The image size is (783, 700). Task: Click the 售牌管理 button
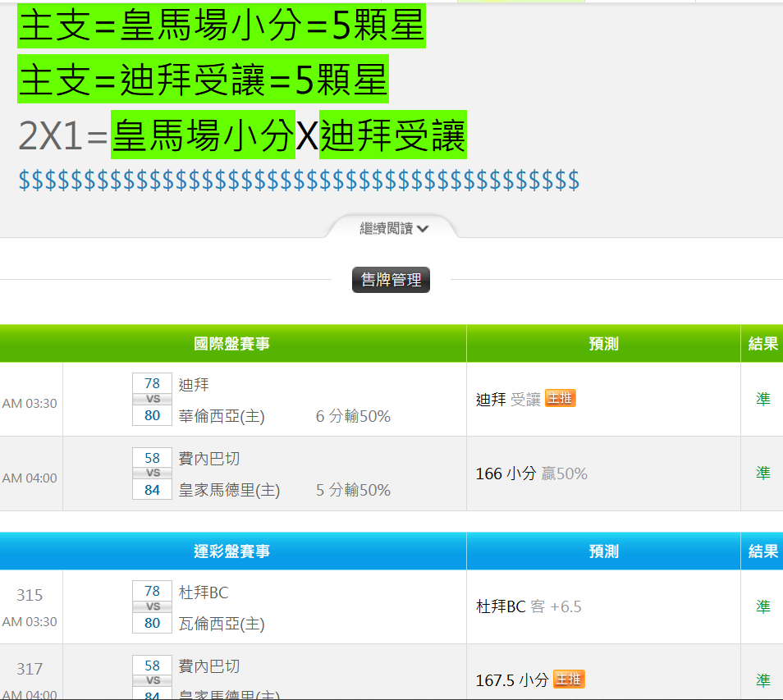(x=391, y=280)
